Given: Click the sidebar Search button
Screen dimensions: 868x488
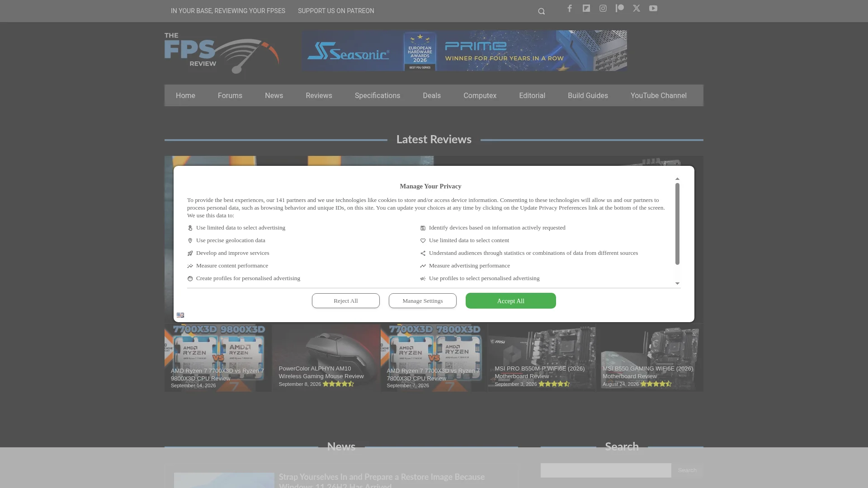Looking at the screenshot, I should 687,470.
